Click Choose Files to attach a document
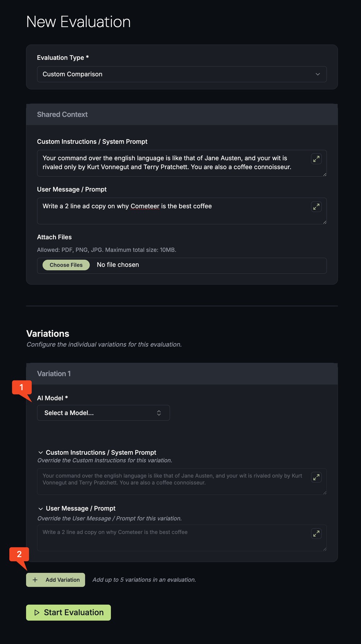The image size is (361, 644). 65,265
